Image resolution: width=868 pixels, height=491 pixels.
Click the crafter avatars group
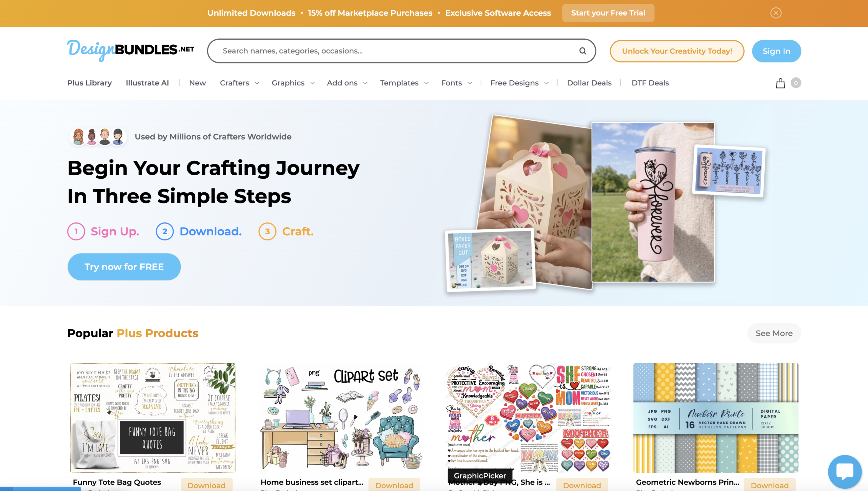(98, 137)
